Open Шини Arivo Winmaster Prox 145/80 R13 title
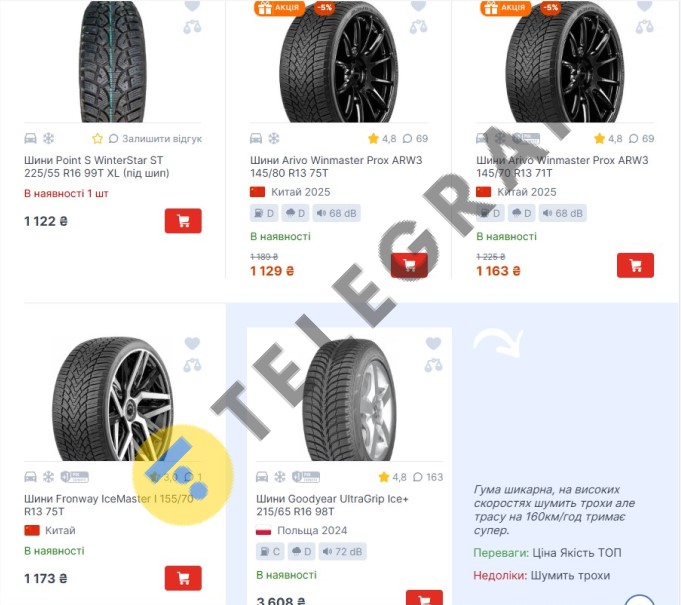Viewport: 681px width, 605px height. (x=336, y=166)
